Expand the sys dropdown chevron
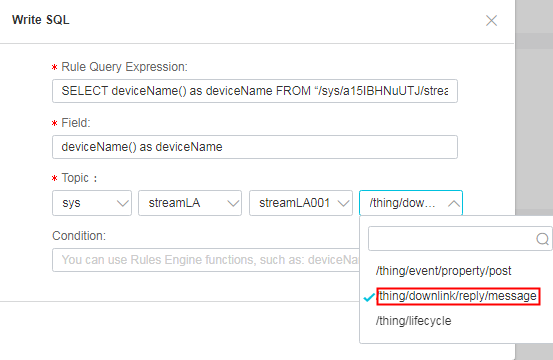This screenshot has width=553, height=360. pos(122,203)
